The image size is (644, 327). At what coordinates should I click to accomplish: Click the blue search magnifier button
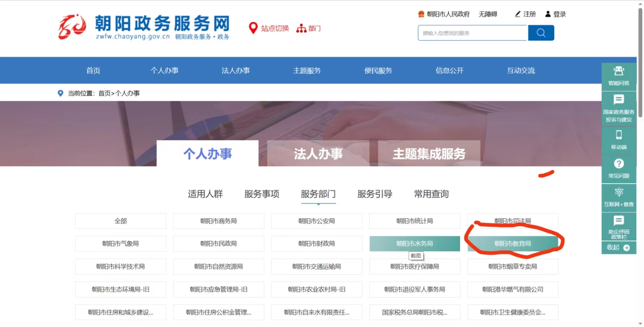coord(541,33)
